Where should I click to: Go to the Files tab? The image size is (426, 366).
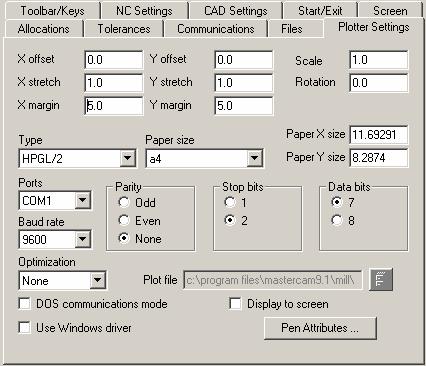point(292,29)
